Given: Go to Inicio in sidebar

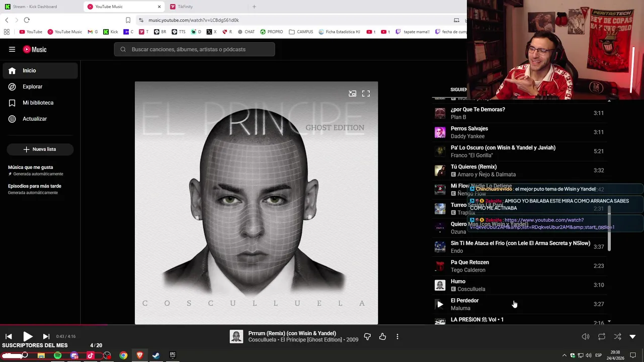Looking at the screenshot, I should pyautogui.click(x=40, y=70).
